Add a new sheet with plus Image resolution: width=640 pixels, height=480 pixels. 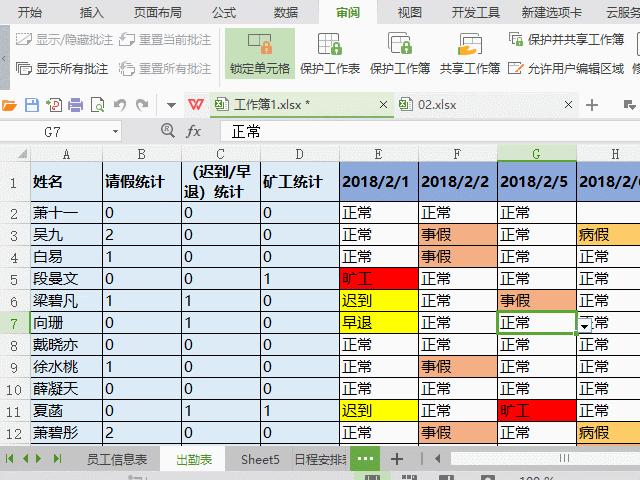[397, 459]
